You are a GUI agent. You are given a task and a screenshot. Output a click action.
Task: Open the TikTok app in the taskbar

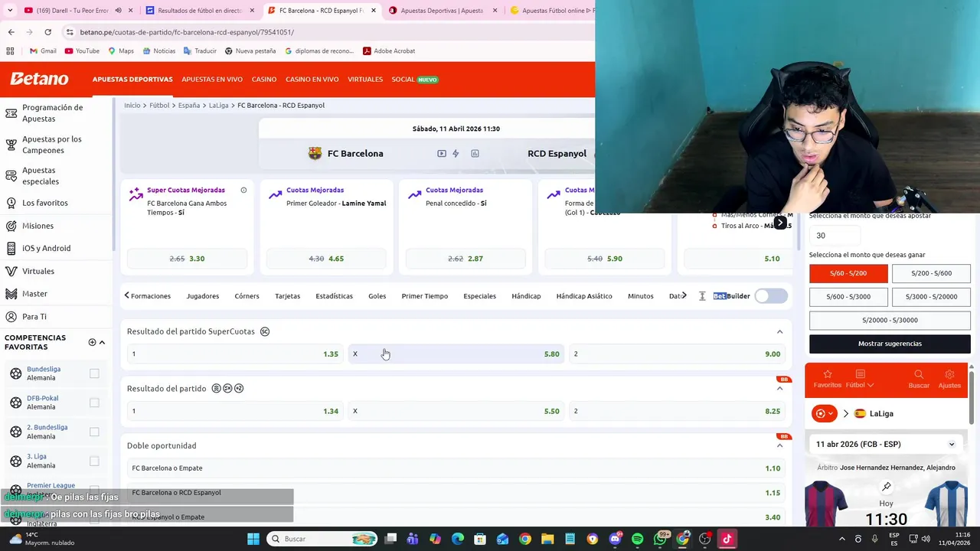pyautogui.click(x=727, y=539)
